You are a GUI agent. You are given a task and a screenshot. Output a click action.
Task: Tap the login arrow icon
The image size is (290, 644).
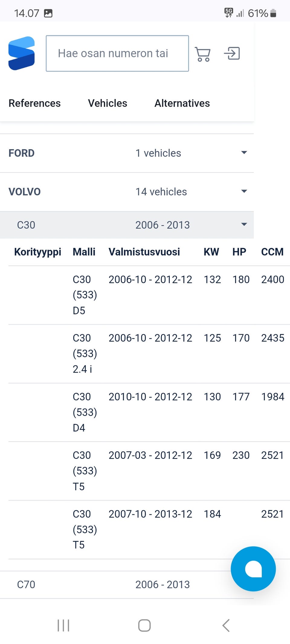click(232, 53)
